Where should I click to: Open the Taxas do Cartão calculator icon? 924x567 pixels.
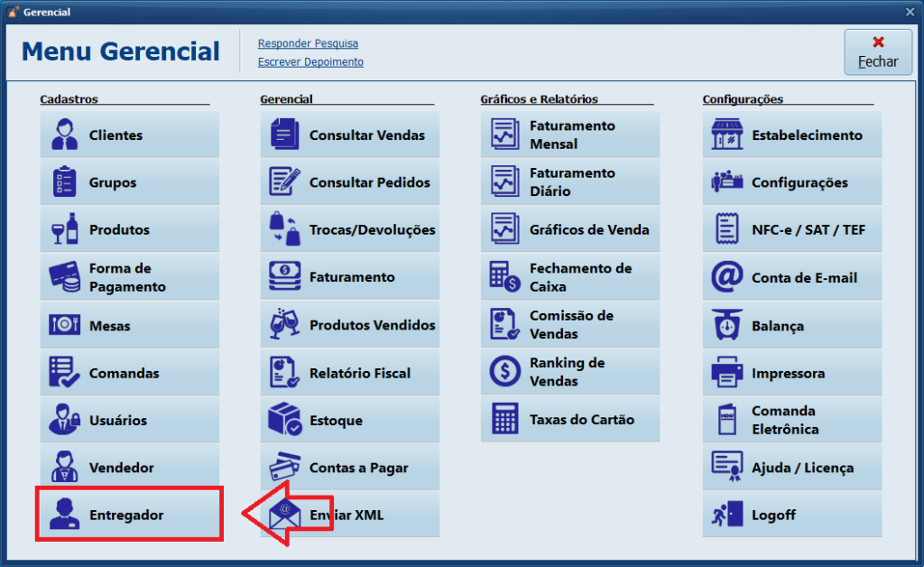pos(504,419)
